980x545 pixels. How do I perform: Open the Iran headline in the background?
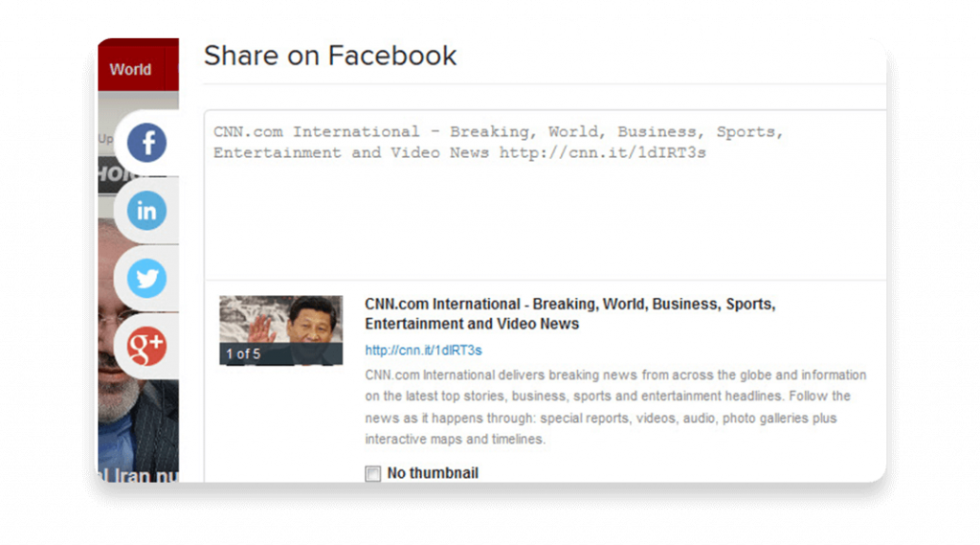tap(139, 474)
